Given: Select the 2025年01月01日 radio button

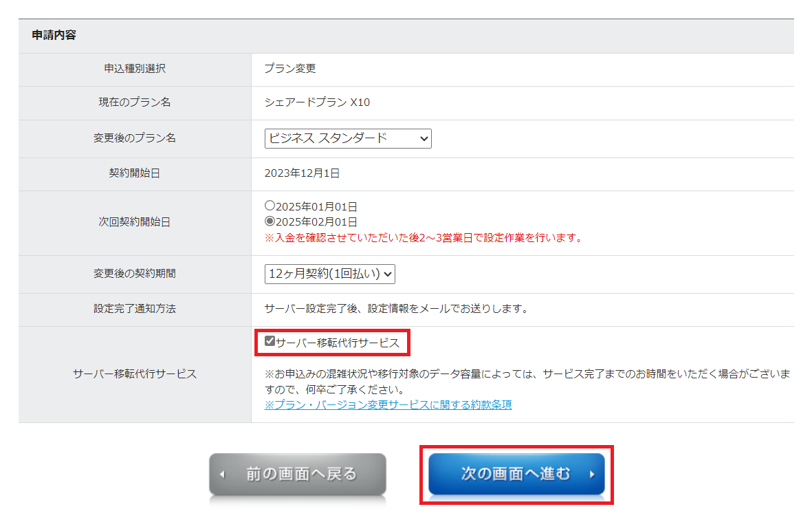Looking at the screenshot, I should [x=270, y=206].
